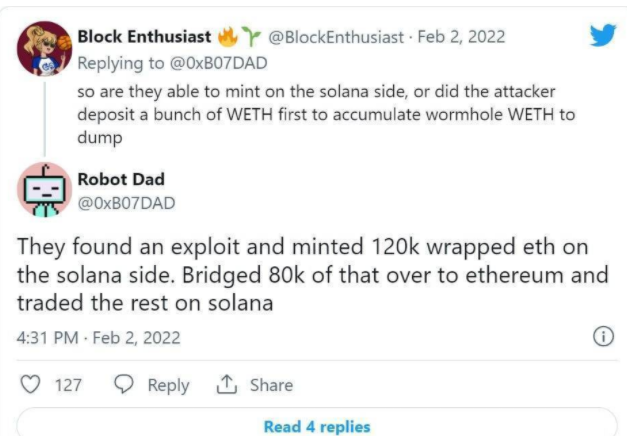Screen dimensions: 627x436
Task: Click the share arrow icon
Action: (x=225, y=385)
